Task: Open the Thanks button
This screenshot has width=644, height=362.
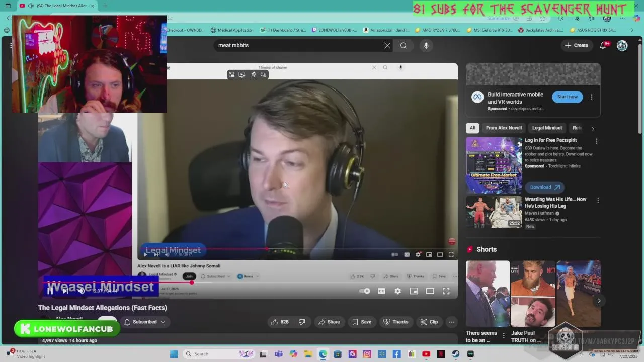Action: (396, 322)
